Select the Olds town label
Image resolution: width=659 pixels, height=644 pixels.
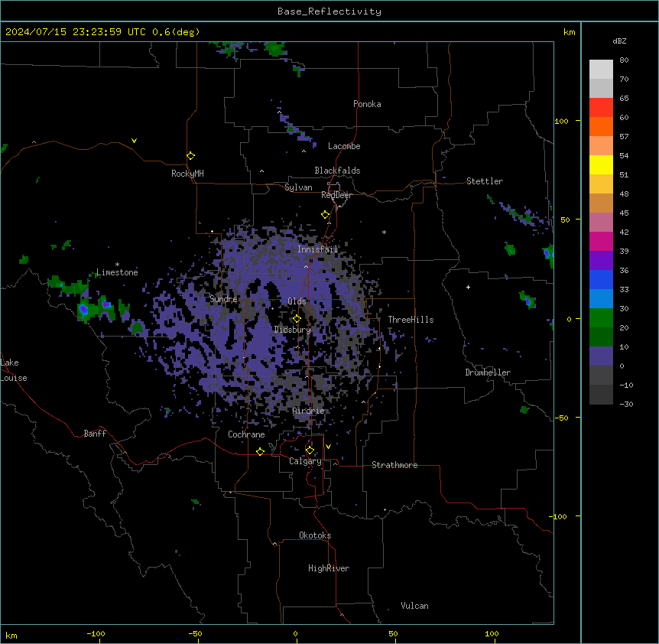click(297, 301)
